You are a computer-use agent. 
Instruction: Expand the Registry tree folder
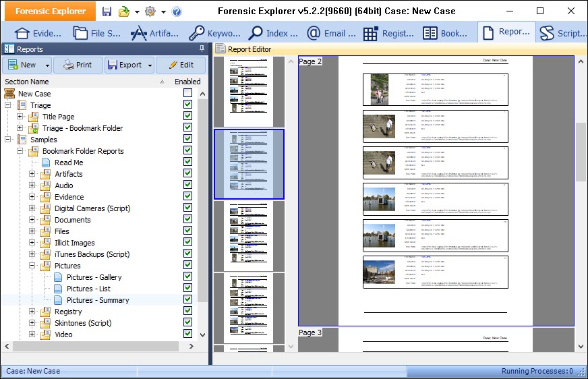click(32, 312)
